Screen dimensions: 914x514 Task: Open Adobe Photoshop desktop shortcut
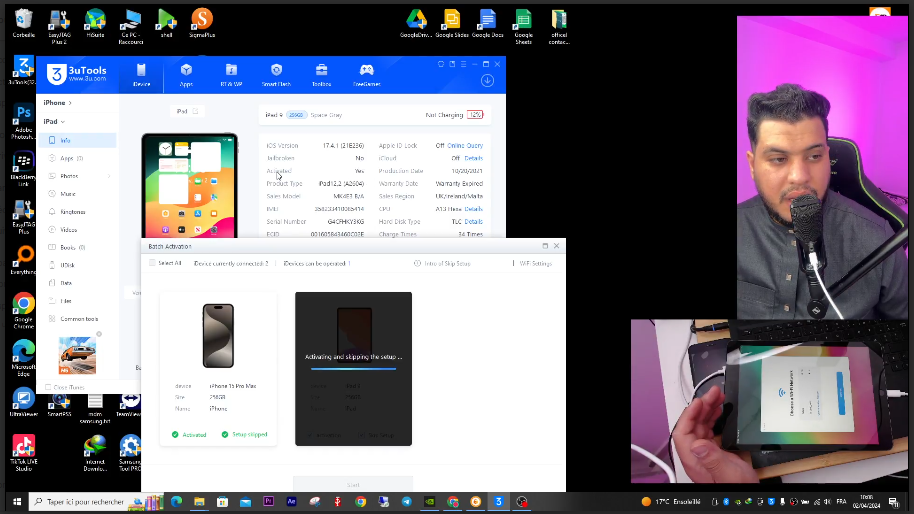point(23,122)
